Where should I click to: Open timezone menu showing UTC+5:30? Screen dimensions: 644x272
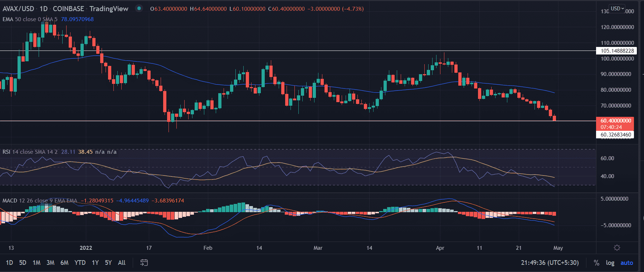point(550,263)
